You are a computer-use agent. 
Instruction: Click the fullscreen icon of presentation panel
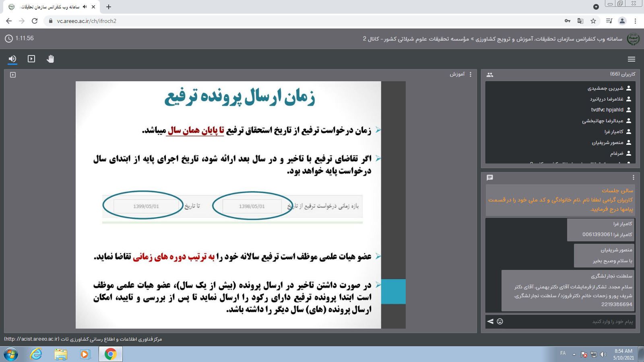click(x=13, y=75)
